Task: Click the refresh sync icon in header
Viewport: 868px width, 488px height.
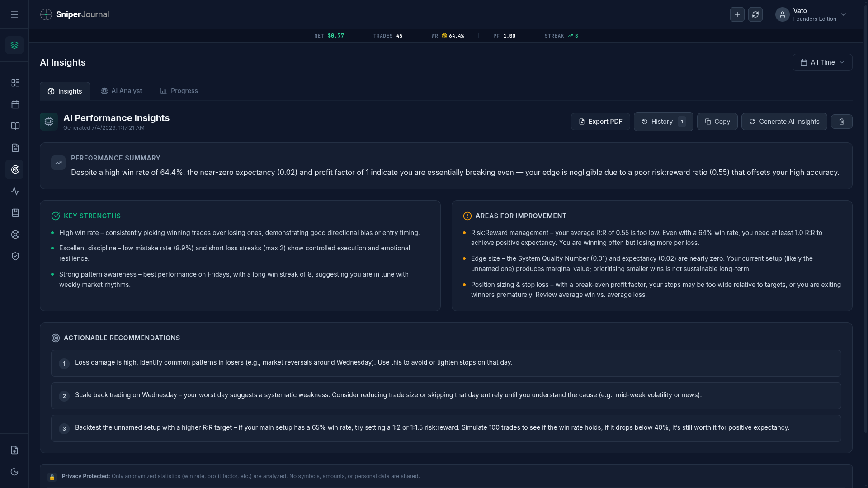Action: pyautogui.click(x=755, y=14)
